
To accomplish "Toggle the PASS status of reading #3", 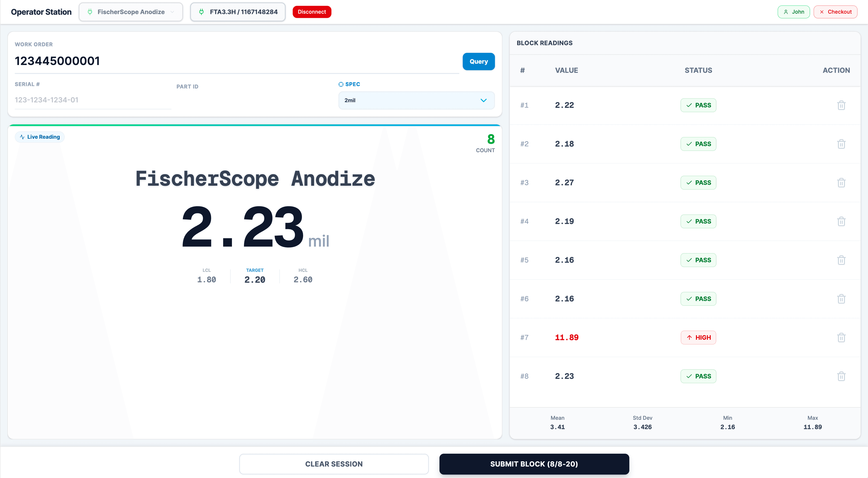I will click(698, 182).
